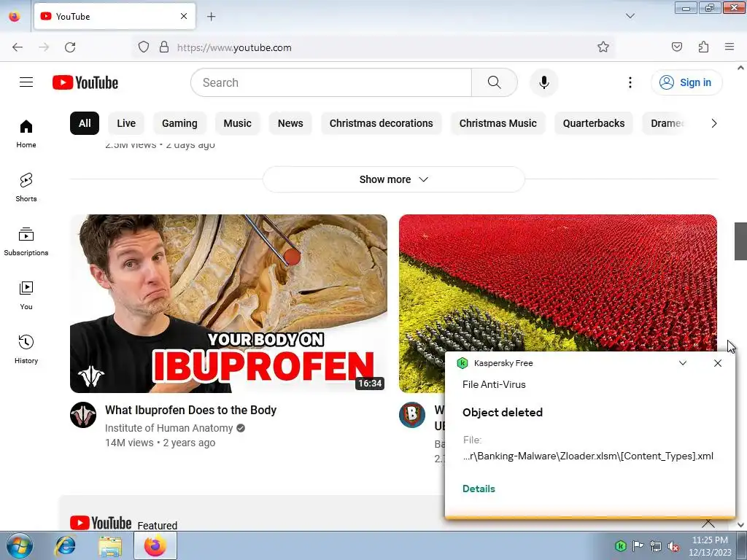Open Save to Pocket icon
This screenshot has height=560, width=747.
[x=676, y=47]
